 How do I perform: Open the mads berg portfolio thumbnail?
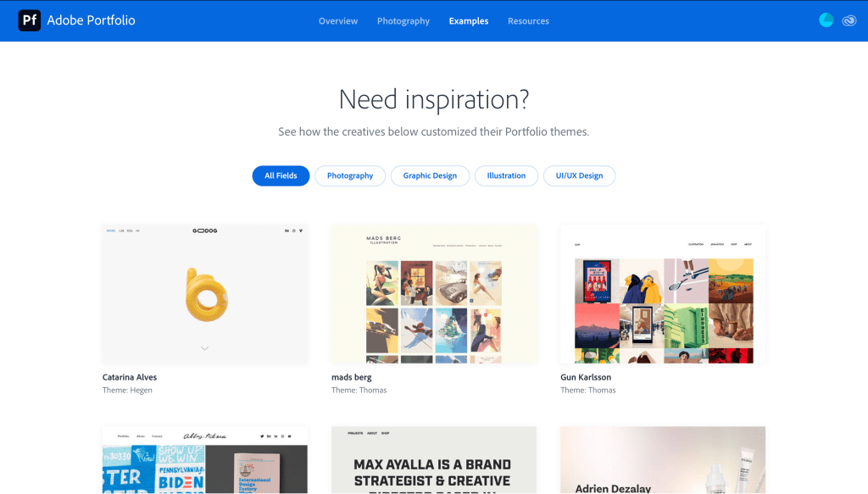[434, 294]
